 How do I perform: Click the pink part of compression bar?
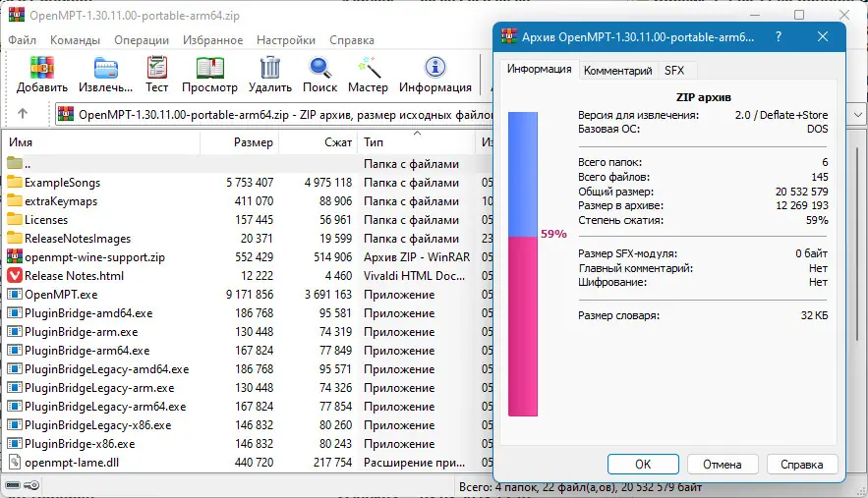[523, 326]
